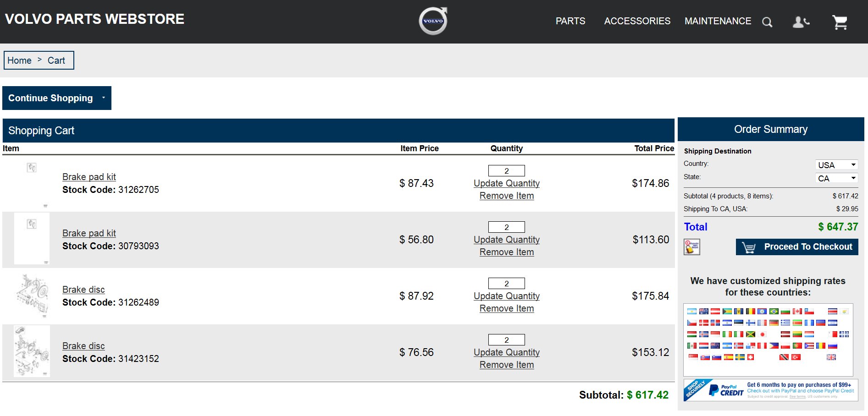Open the shopping cart icon in header
This screenshot has height=416, width=868.
(x=840, y=22)
